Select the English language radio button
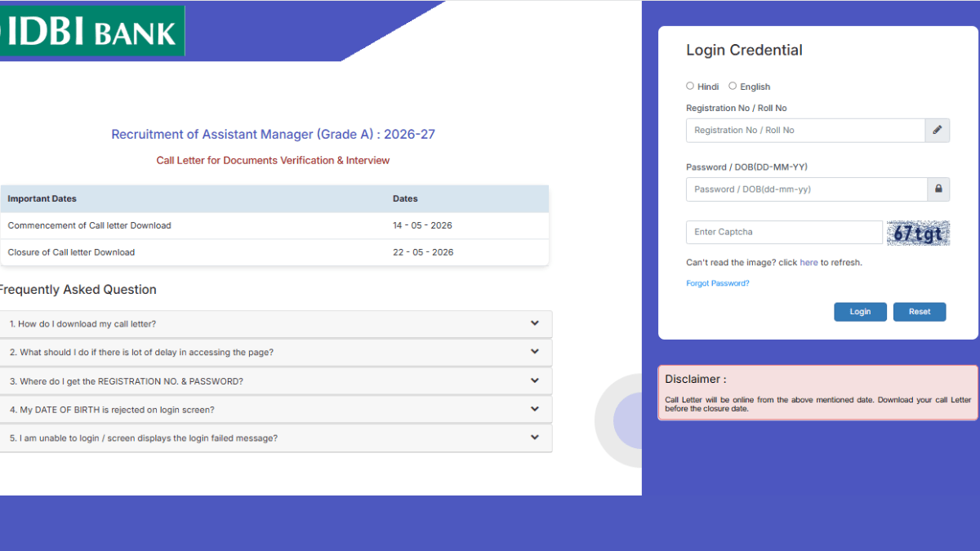The width and height of the screenshot is (980, 551). point(733,86)
